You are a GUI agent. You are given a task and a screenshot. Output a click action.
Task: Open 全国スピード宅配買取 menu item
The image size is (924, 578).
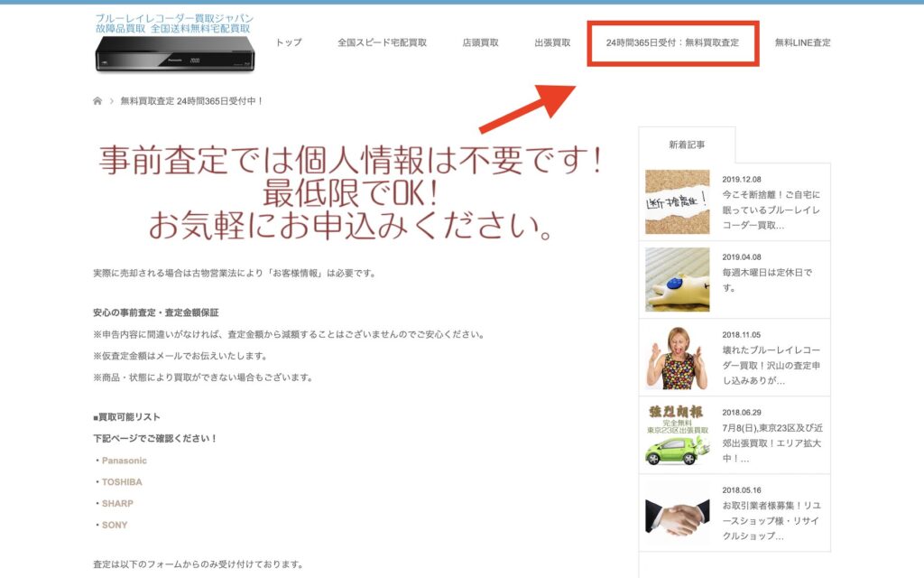point(382,42)
